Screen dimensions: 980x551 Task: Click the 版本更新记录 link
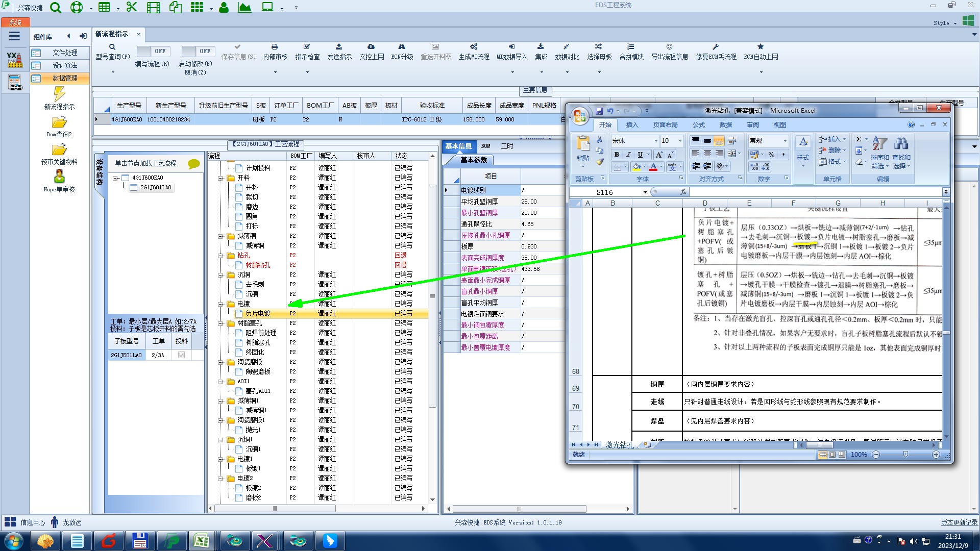point(959,522)
